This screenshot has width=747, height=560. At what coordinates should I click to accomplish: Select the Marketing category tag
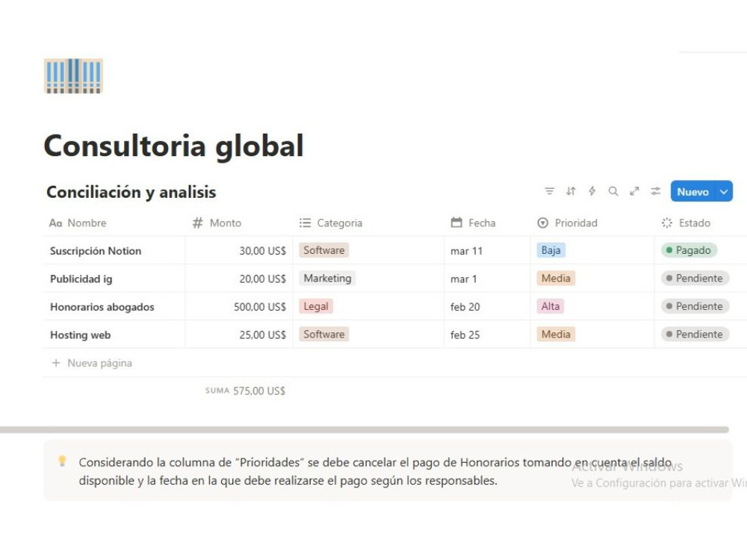click(327, 278)
